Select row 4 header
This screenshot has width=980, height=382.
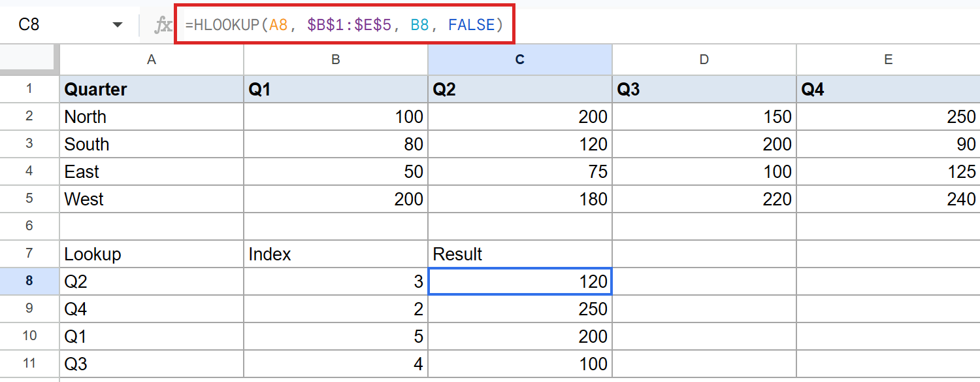click(x=29, y=171)
